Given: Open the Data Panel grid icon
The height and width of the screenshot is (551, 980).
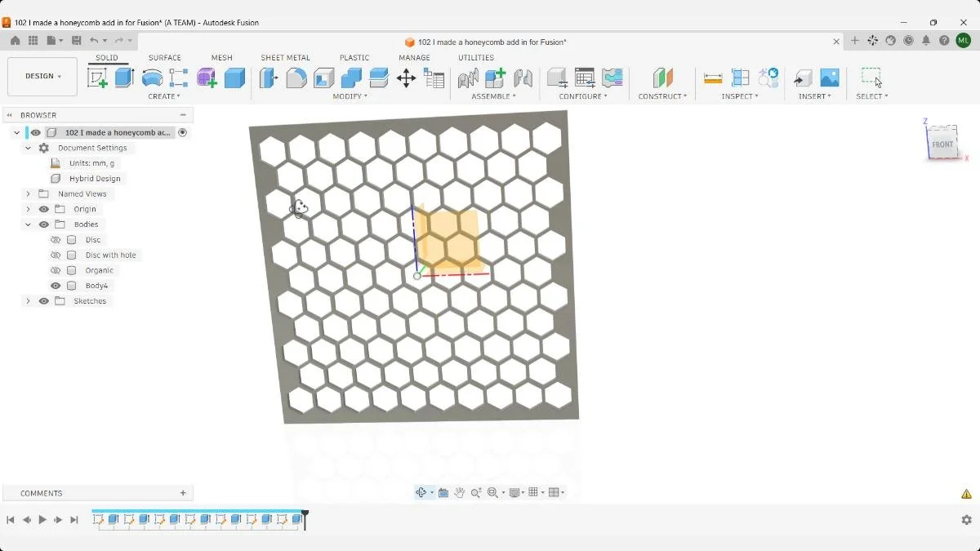Looking at the screenshot, I should pyautogui.click(x=33, y=40).
